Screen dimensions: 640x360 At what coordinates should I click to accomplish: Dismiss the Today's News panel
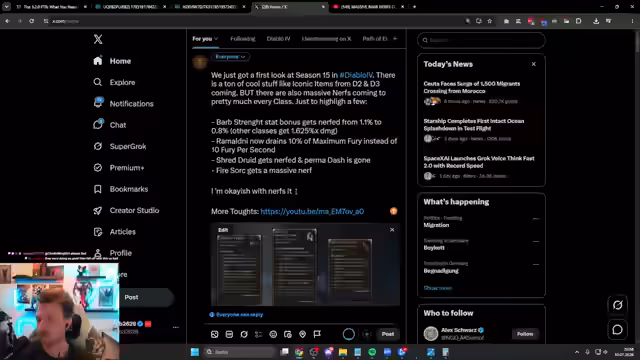click(533, 64)
